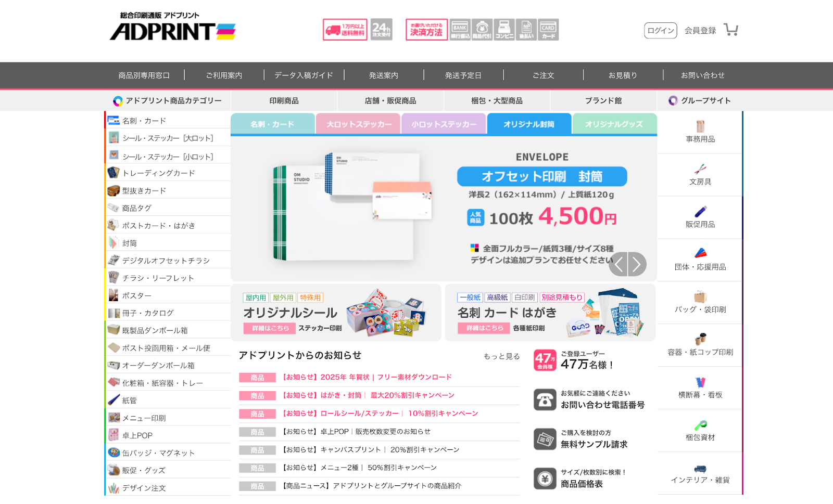Click the ADPRINT logo
Image resolution: width=833 pixels, height=504 pixels.
coord(172,27)
